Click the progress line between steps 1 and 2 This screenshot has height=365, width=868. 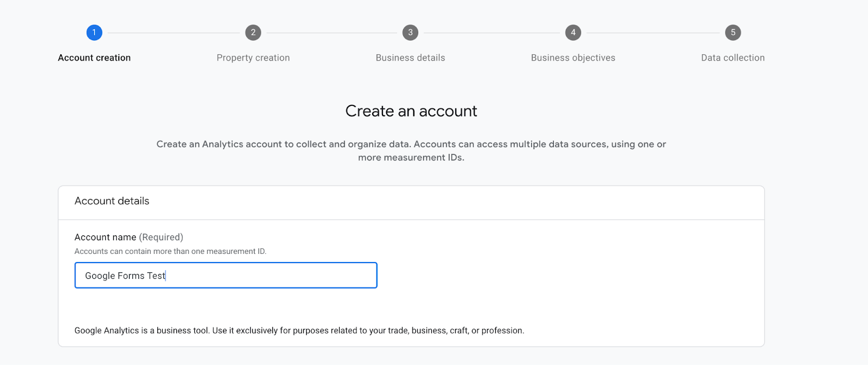[x=174, y=33]
